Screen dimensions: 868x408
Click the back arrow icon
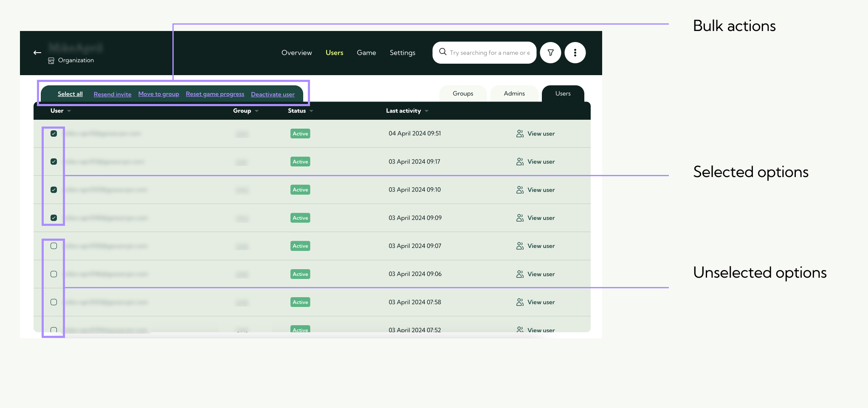pos(37,53)
